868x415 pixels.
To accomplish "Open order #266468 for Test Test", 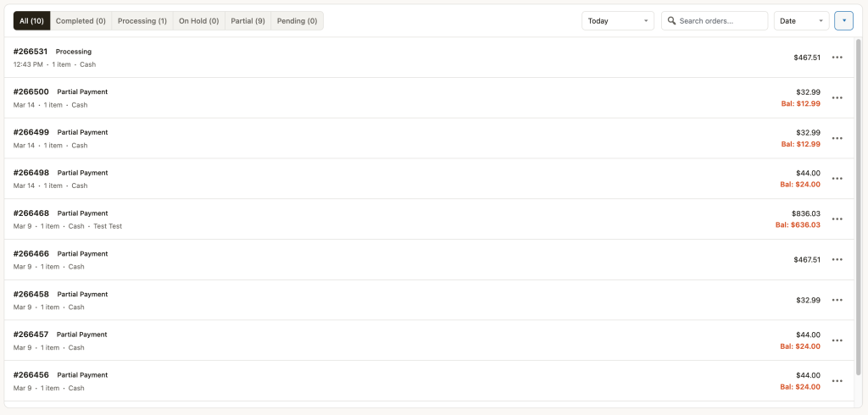I will coord(34,213).
